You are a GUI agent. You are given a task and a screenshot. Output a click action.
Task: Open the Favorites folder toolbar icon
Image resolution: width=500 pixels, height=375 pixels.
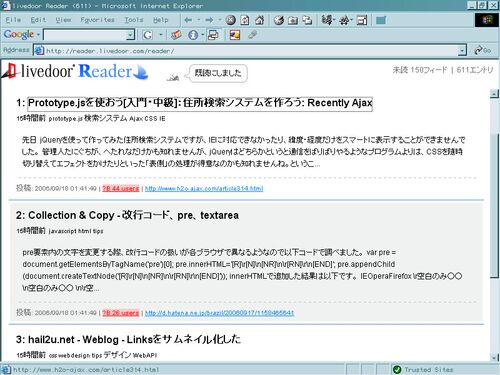[x=293, y=20]
